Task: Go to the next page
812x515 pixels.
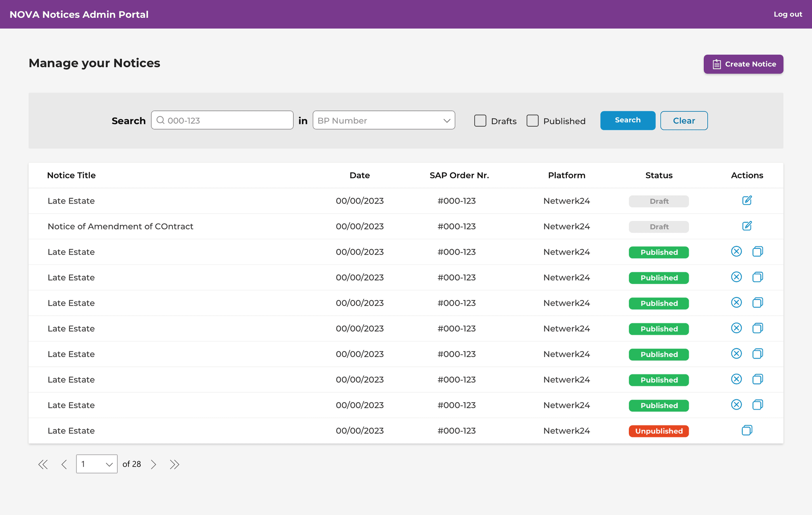Action: pyautogui.click(x=153, y=464)
